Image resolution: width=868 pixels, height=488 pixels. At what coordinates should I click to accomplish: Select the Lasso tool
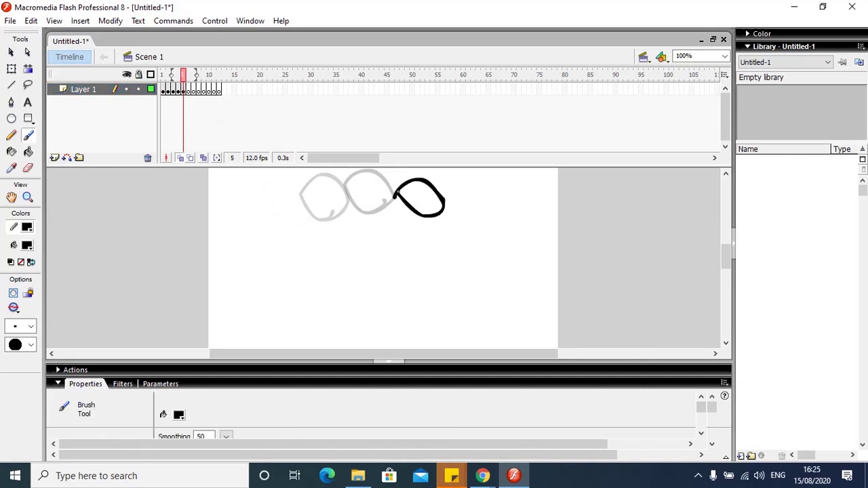[28, 85]
